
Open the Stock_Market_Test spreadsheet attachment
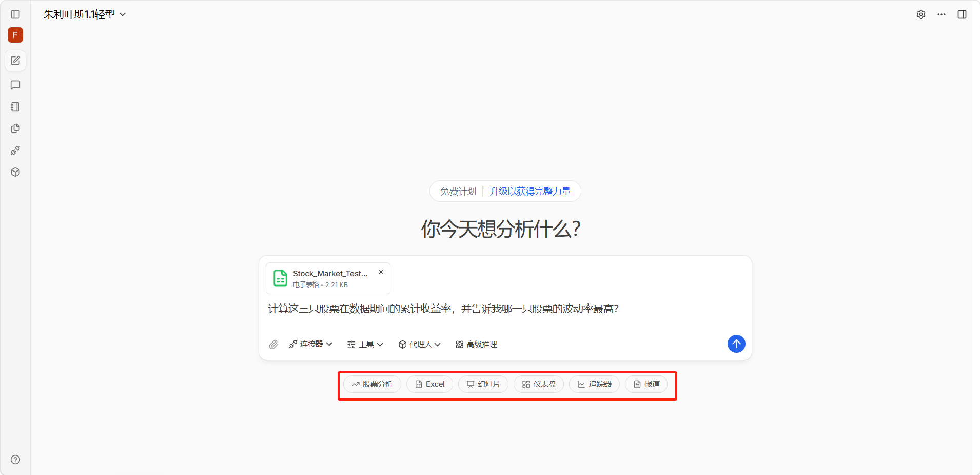pyautogui.click(x=328, y=278)
